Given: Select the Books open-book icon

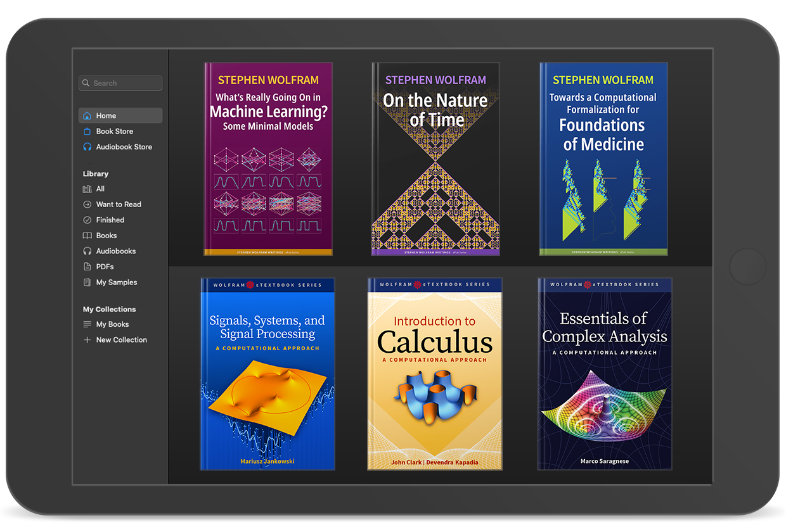Looking at the screenshot, I should [87, 235].
